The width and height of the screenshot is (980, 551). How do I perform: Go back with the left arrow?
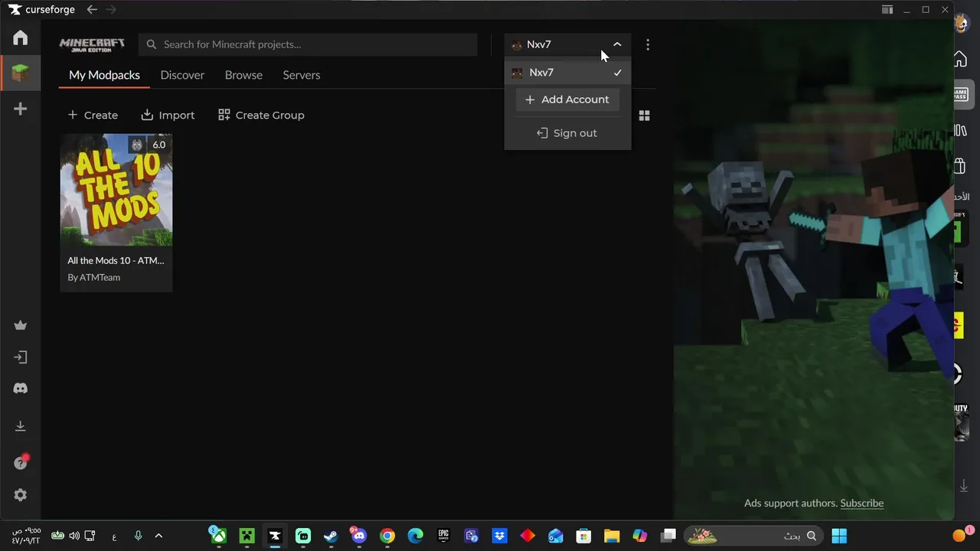[92, 9]
